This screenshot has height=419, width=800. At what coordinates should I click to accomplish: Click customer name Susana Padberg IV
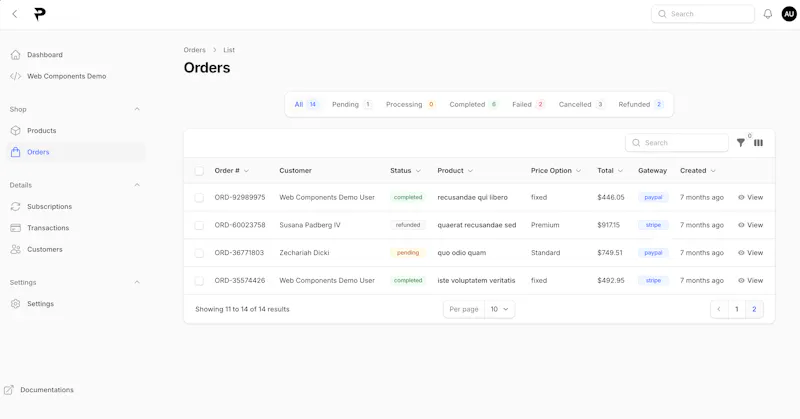[310, 225]
